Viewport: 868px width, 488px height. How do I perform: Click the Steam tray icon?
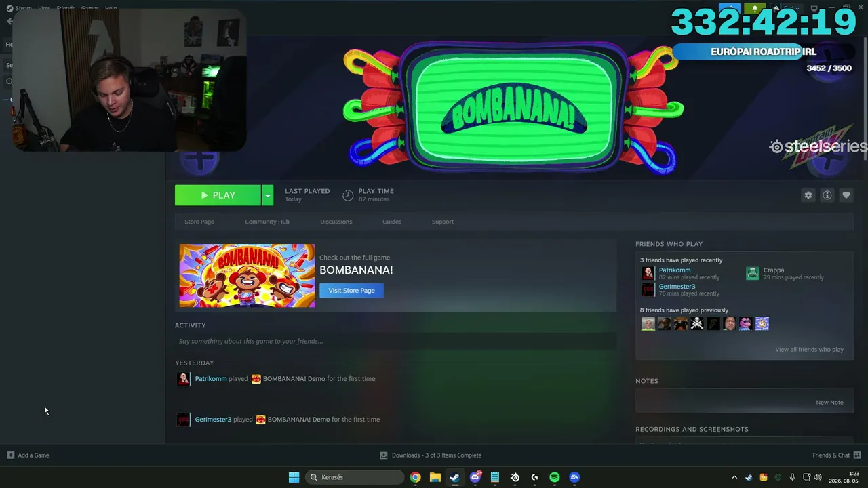749,477
